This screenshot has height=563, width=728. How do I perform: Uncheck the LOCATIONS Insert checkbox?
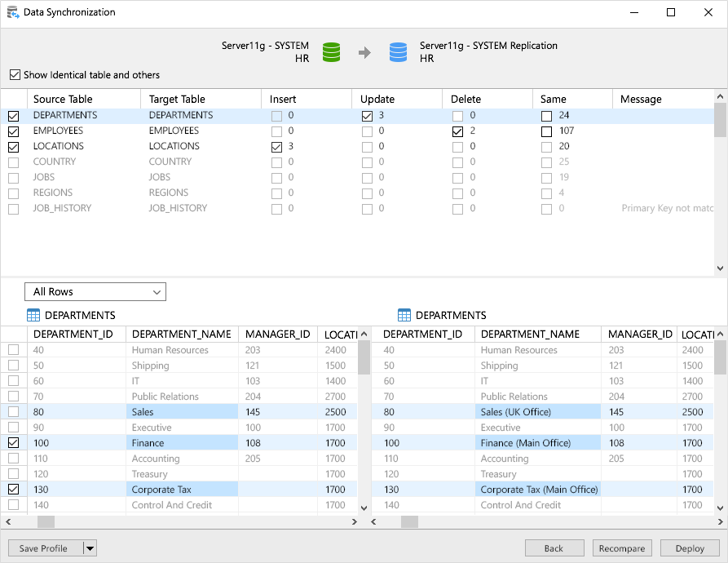coord(277,147)
